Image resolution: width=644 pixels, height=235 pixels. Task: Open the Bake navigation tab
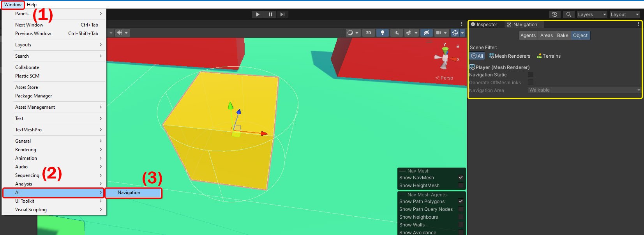[x=562, y=35]
